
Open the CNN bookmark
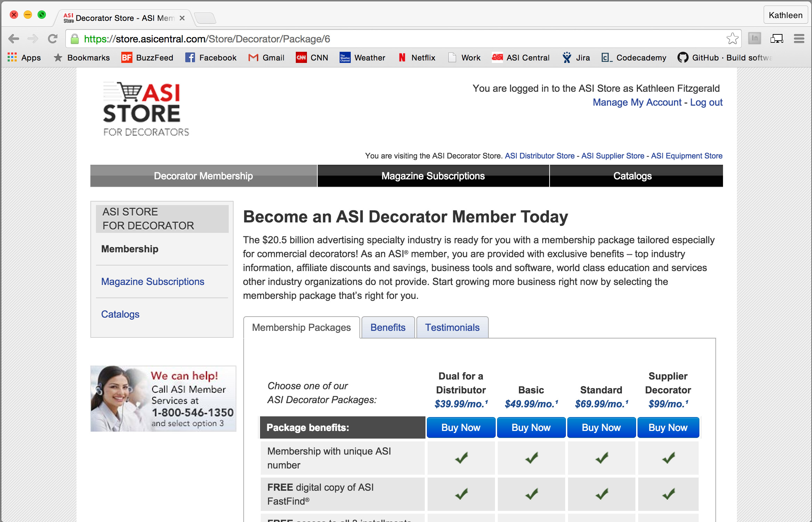312,58
